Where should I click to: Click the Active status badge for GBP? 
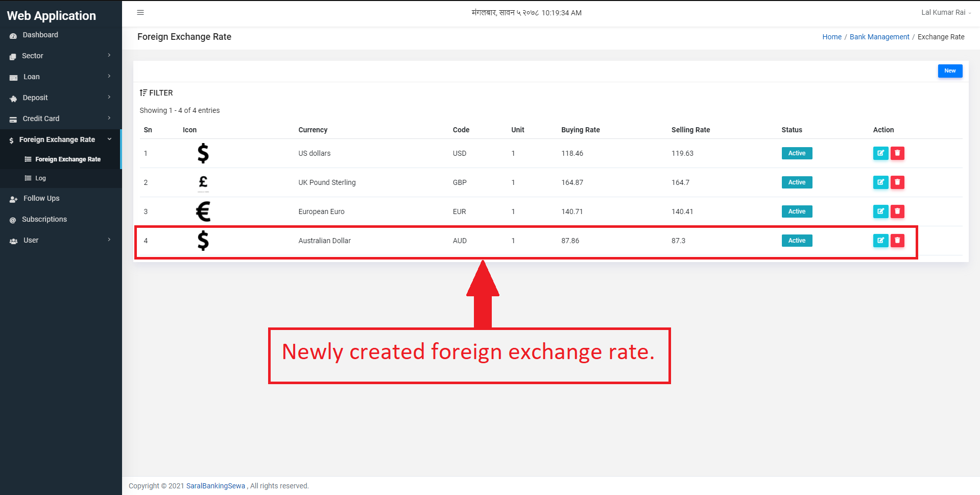[797, 182]
